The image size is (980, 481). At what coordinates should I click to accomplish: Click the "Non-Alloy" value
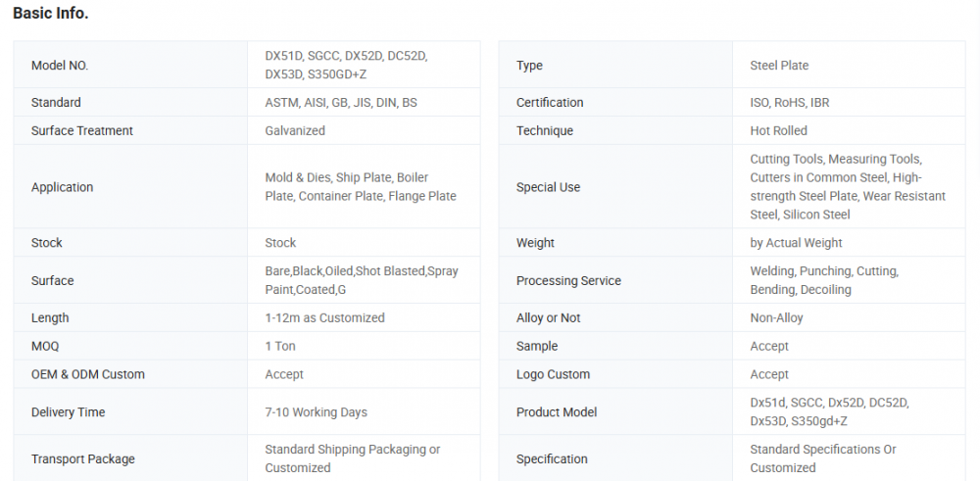(x=777, y=318)
